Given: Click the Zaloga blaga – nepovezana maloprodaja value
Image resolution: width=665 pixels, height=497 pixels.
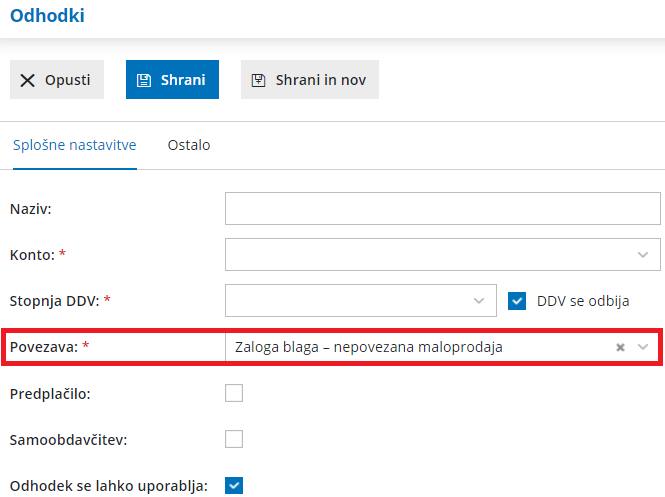Looking at the screenshot, I should pyautogui.click(x=369, y=347).
